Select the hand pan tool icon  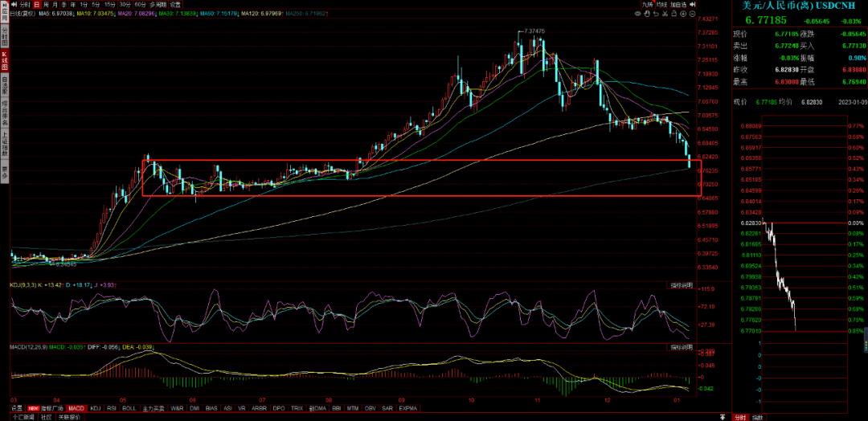646,14
